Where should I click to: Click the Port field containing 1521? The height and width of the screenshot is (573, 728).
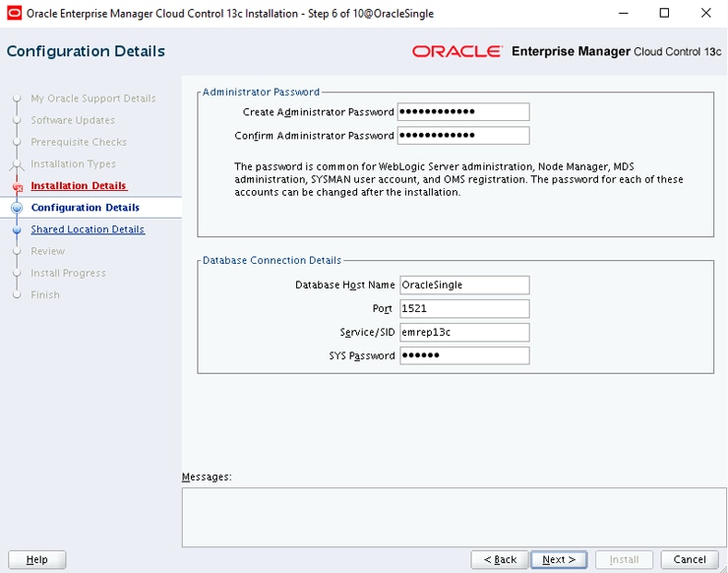464,308
